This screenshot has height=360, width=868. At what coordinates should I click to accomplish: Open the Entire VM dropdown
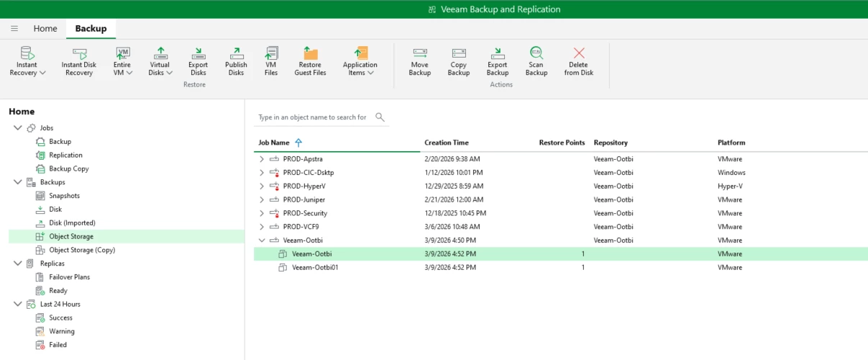point(123,68)
